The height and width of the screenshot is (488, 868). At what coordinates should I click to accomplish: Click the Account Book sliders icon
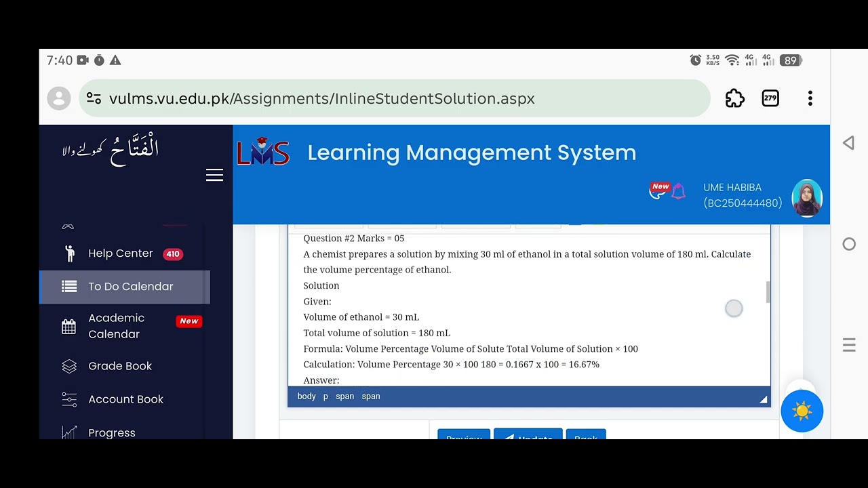69,399
